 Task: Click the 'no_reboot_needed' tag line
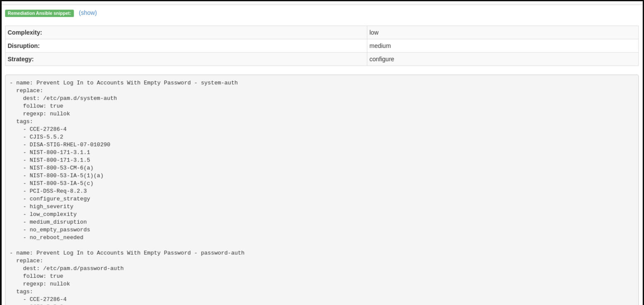(x=53, y=238)
